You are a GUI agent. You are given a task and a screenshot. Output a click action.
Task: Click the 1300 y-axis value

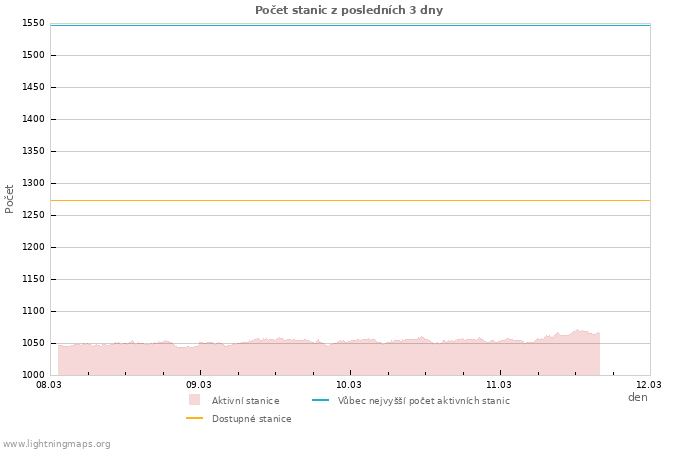click(33, 183)
